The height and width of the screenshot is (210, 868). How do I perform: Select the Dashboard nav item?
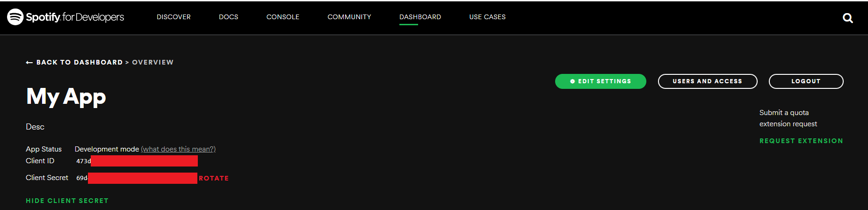tap(420, 17)
